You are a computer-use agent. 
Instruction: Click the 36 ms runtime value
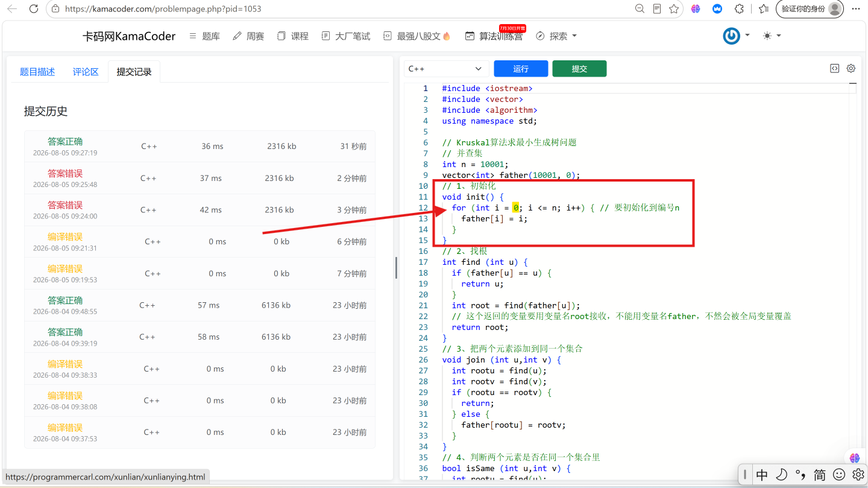tap(212, 147)
